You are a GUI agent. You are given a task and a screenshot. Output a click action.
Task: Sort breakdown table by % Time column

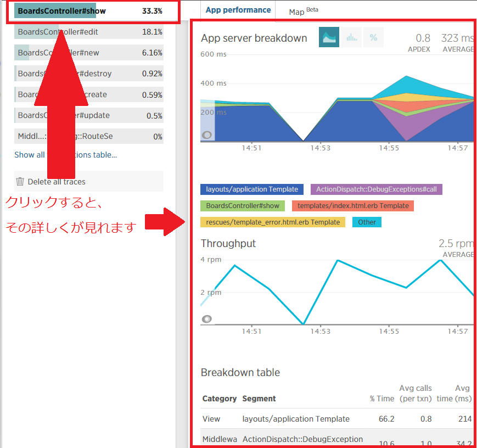(382, 399)
